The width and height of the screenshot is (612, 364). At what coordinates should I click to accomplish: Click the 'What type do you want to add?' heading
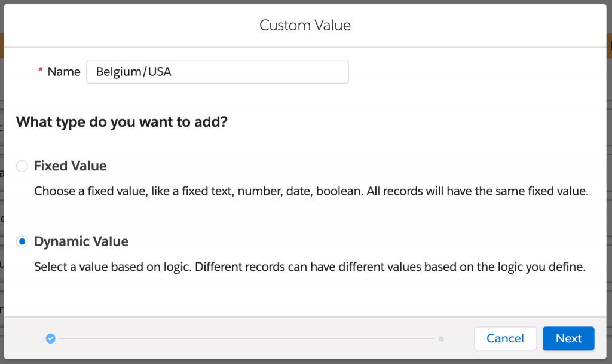pyautogui.click(x=122, y=122)
